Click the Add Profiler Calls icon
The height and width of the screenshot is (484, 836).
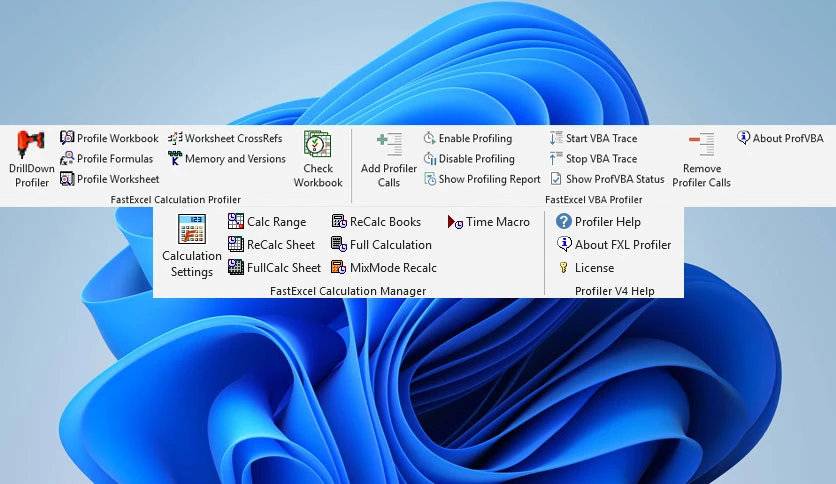tap(389, 144)
